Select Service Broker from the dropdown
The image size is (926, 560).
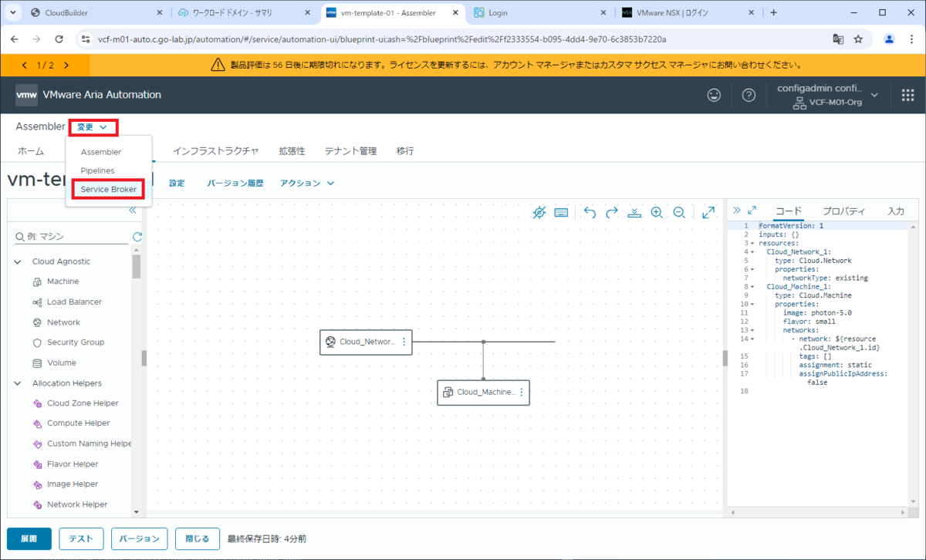coord(109,189)
